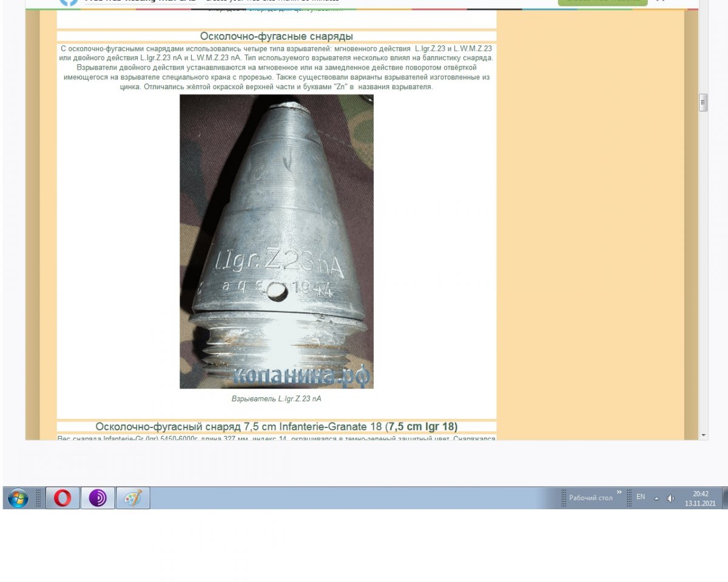Open the clock showing 20:42

point(700,498)
